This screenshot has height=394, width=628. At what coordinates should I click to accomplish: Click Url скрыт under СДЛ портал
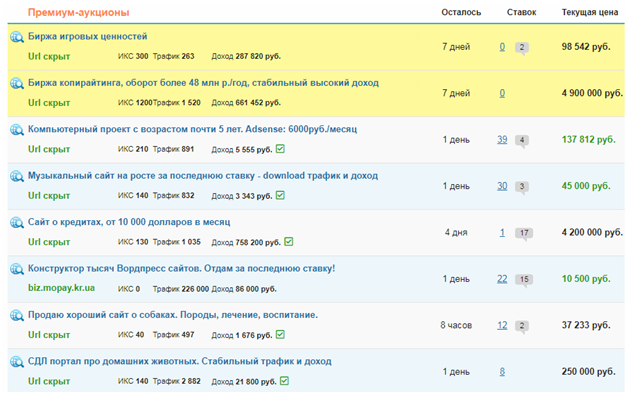[x=49, y=382]
